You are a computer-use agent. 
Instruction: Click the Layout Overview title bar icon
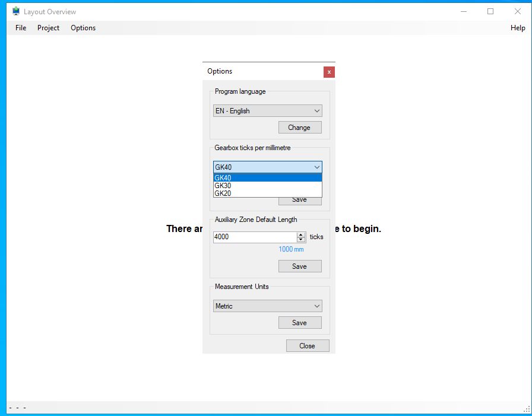tap(14, 11)
